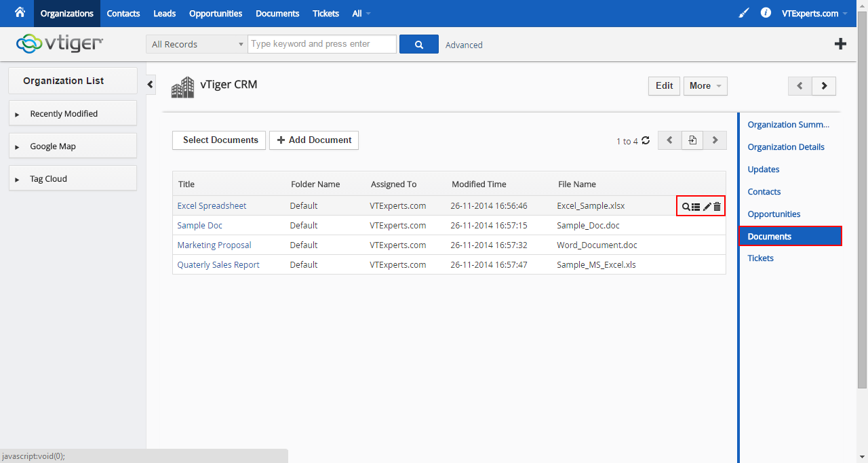
Task: Open the page jump icon
Action: [x=692, y=140]
